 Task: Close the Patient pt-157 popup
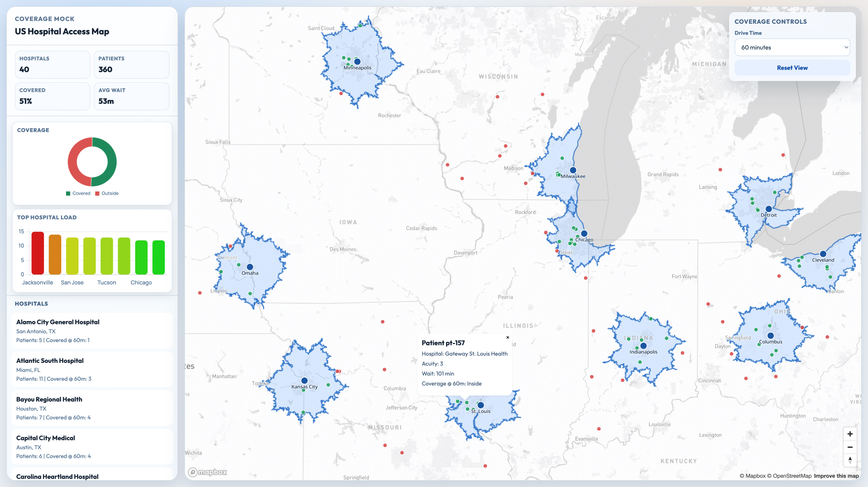pyautogui.click(x=508, y=337)
